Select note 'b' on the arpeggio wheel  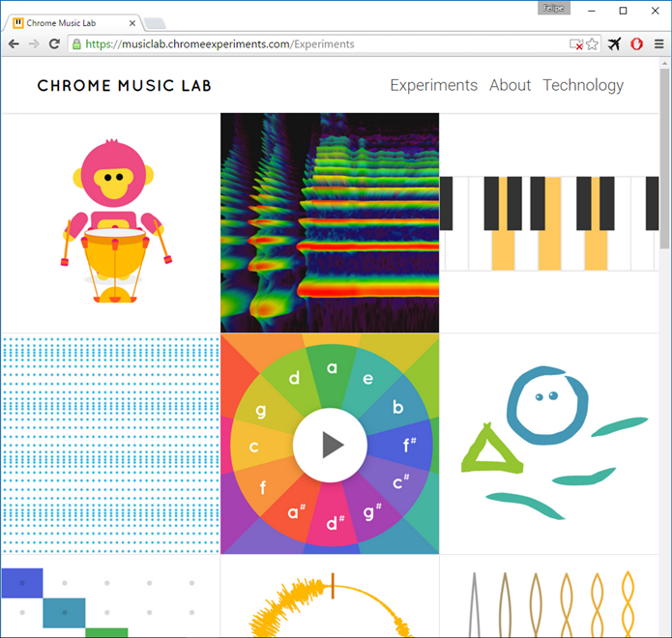(397, 407)
